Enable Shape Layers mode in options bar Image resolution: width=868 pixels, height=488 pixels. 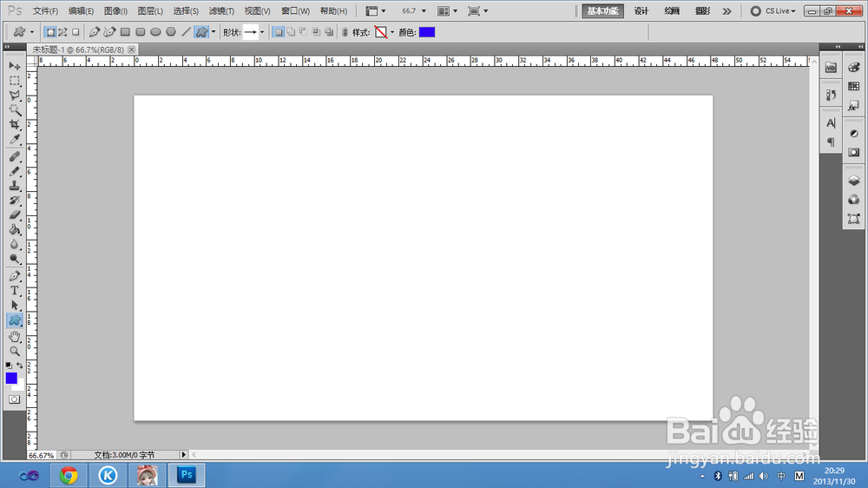pyautogui.click(x=50, y=32)
